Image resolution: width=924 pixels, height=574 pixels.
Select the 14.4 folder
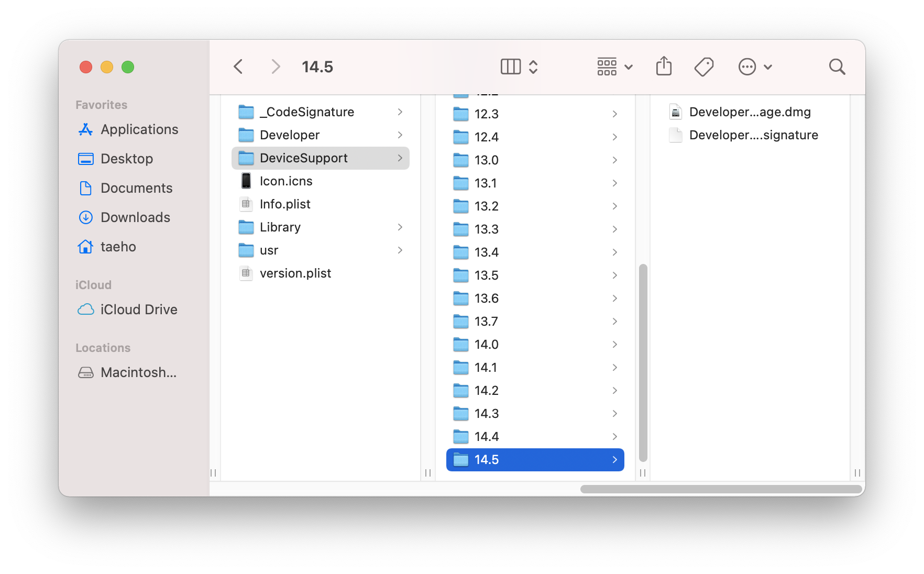pos(535,437)
